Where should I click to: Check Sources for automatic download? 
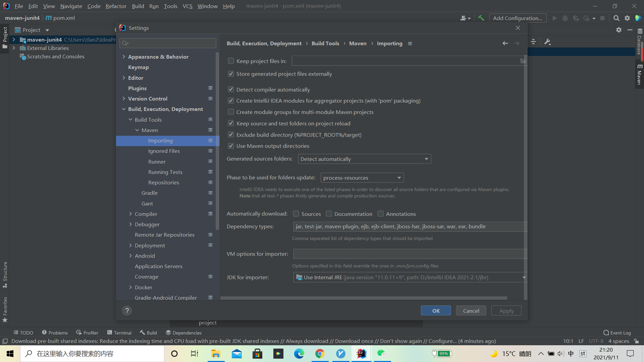click(x=296, y=214)
